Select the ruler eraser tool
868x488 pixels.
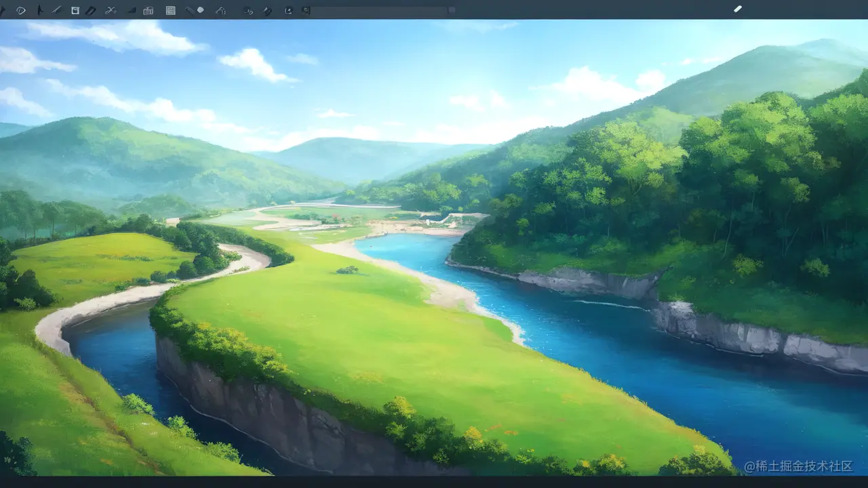[x=189, y=10]
